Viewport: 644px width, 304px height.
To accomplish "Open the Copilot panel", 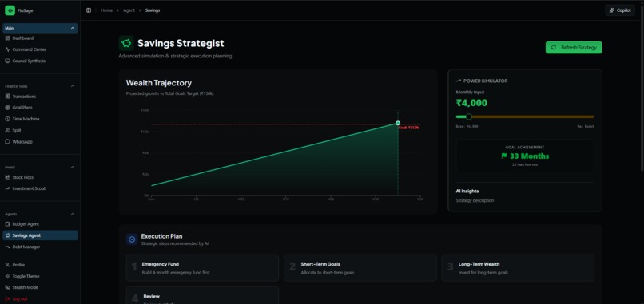I will tap(620, 10).
